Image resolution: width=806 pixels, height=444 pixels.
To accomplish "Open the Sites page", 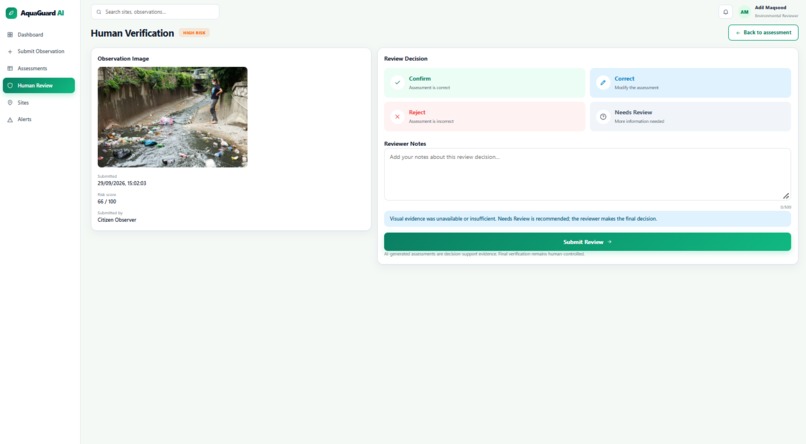I will tap(39, 103).
